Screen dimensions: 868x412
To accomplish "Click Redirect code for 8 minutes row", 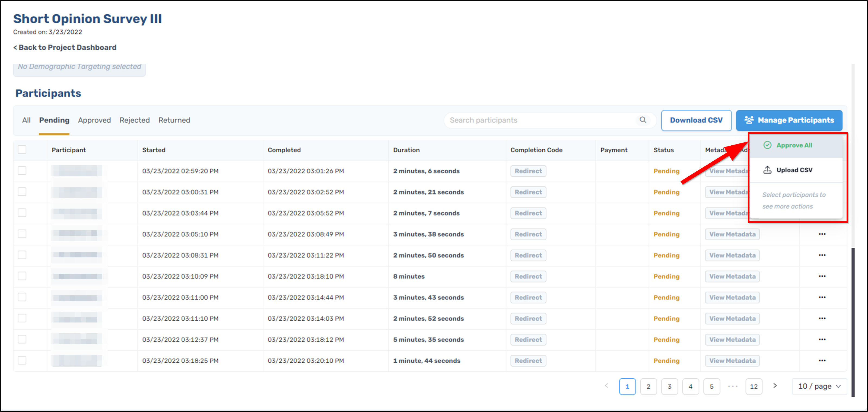I will (528, 276).
